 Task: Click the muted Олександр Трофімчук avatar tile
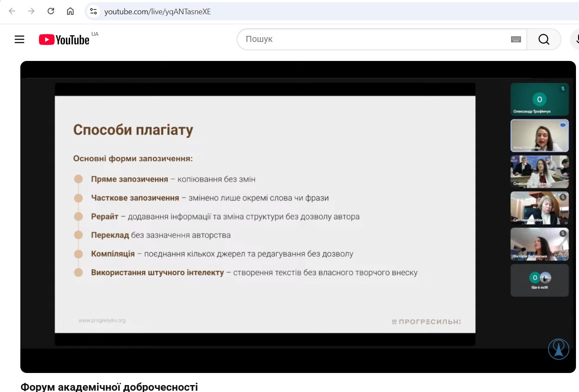coord(539,99)
